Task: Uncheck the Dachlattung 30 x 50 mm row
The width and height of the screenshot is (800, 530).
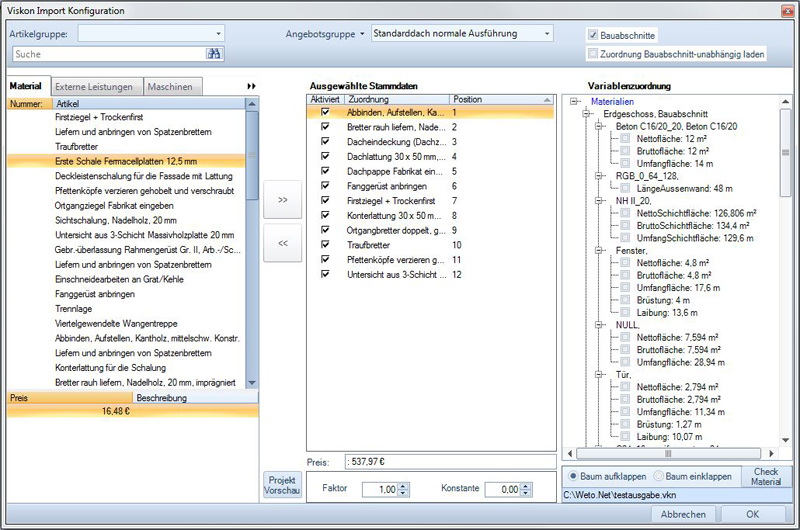Action: 325,157
